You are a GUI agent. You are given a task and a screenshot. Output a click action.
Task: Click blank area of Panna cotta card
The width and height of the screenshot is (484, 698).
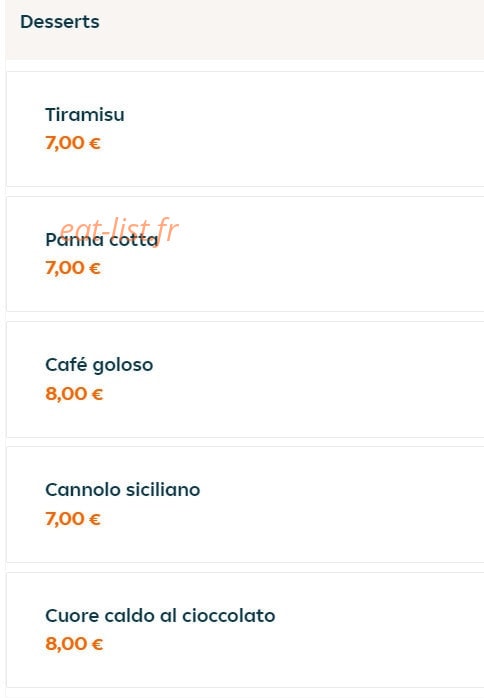312,254
